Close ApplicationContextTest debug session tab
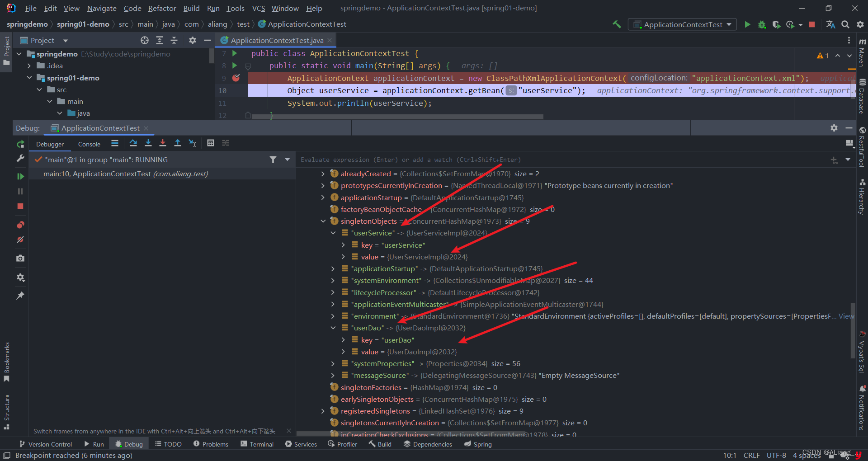 pyautogui.click(x=146, y=128)
